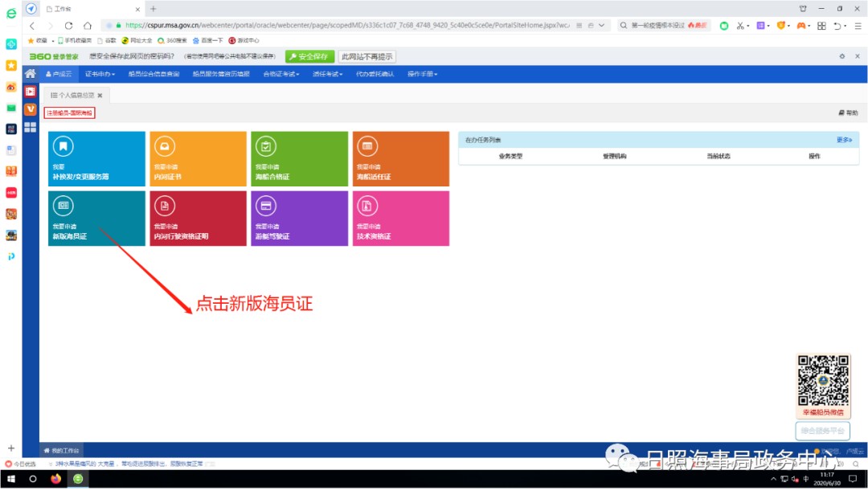Click the plus icon at sidebar bottom
Viewport: 868px width, 499px height.
pos(11,448)
